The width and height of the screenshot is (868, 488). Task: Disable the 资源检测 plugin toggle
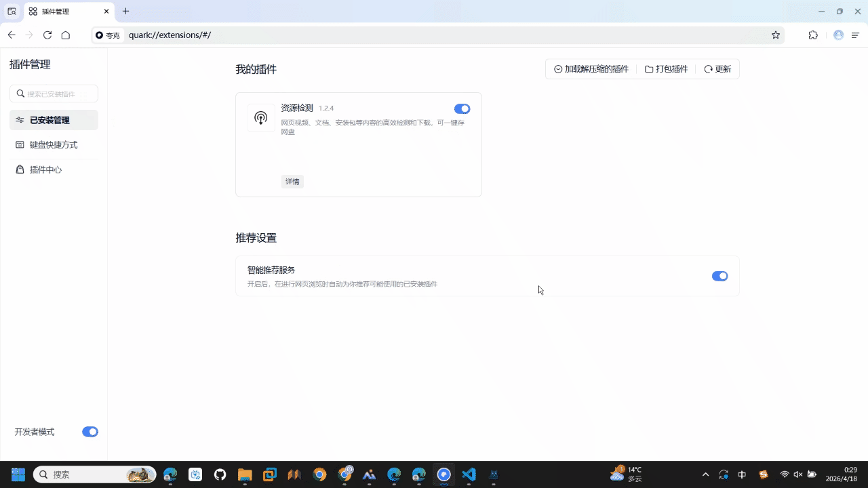462,108
